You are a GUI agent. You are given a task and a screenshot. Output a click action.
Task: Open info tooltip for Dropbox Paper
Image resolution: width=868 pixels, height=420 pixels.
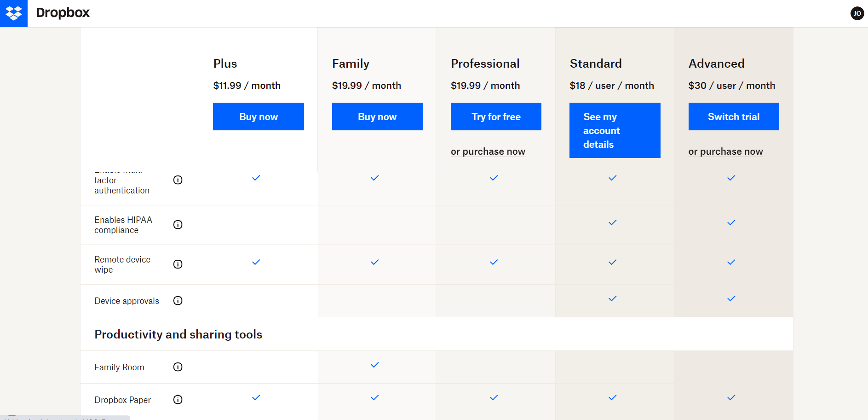point(178,400)
